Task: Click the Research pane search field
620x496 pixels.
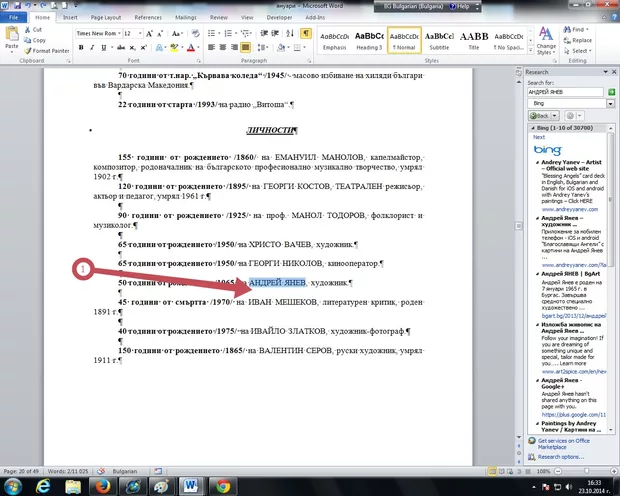Action: (x=565, y=92)
